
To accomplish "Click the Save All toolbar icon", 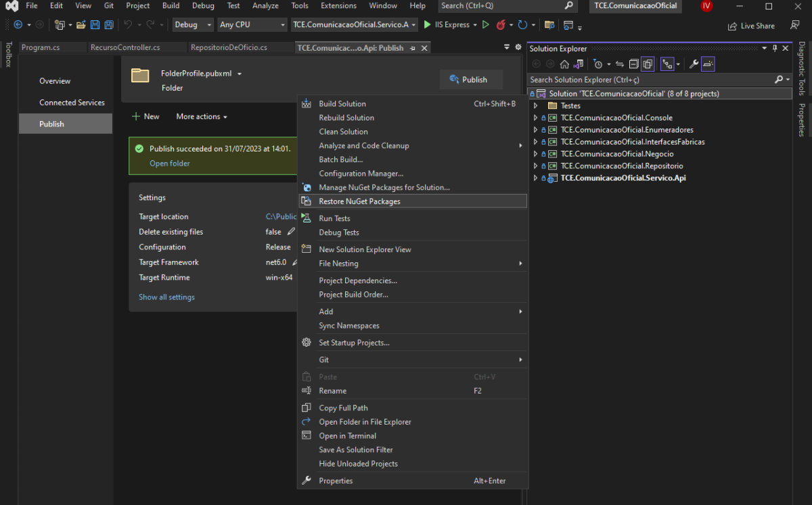I will tap(108, 25).
